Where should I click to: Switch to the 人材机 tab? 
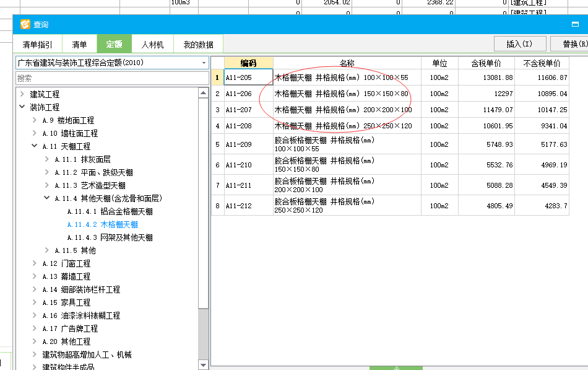[x=152, y=45]
